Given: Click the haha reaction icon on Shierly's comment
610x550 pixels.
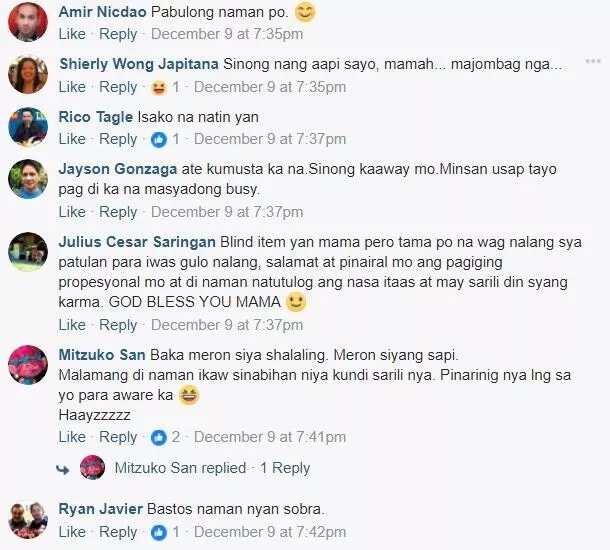Looking at the screenshot, I should [159, 88].
